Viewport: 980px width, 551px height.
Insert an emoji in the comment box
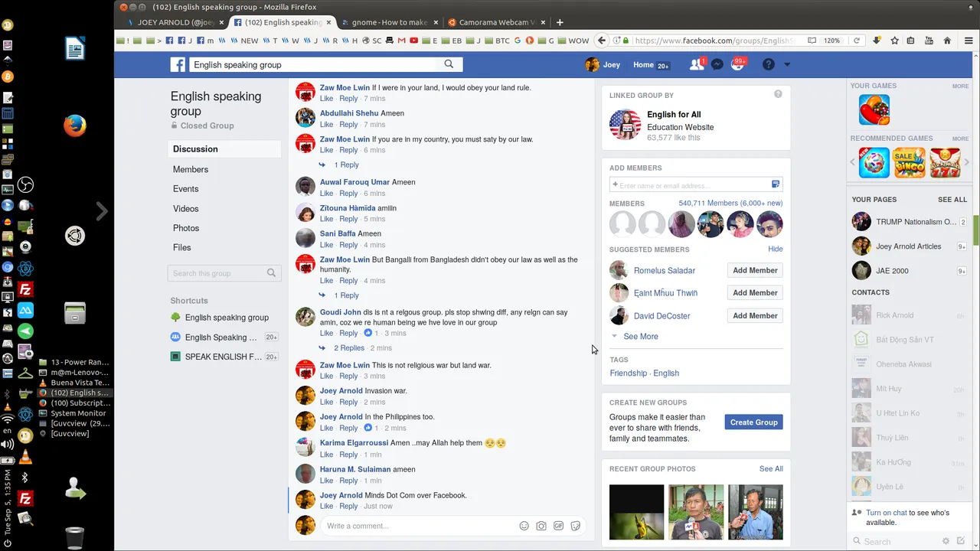point(524,526)
